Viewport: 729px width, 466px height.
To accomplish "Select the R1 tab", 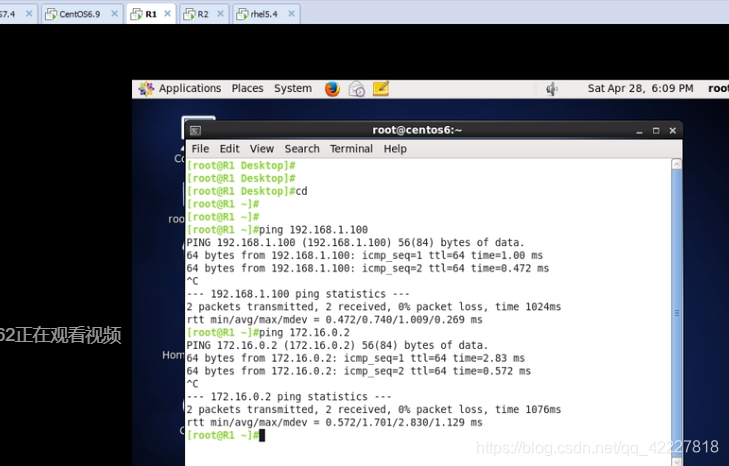I will pyautogui.click(x=151, y=14).
